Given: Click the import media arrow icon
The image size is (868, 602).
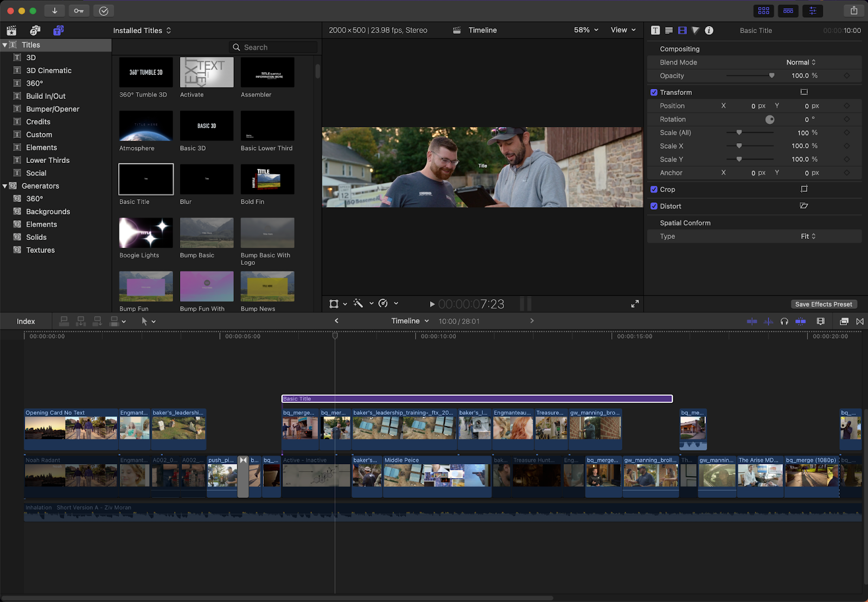Looking at the screenshot, I should [x=54, y=11].
